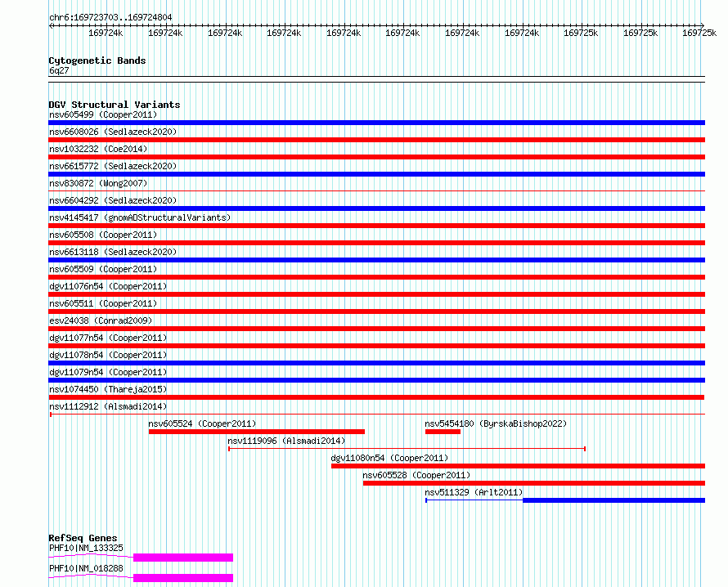Select the Cytogenetic Bands track title

coord(97,60)
